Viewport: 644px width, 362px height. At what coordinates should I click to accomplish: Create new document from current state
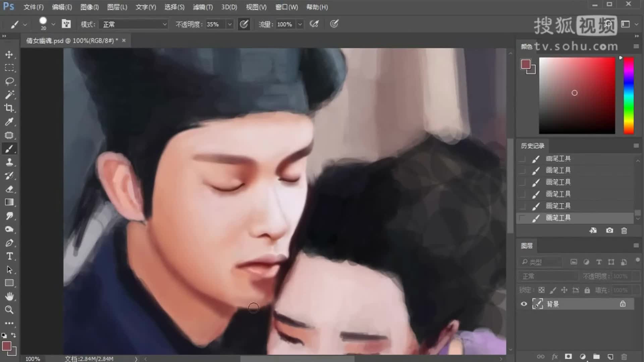point(593,230)
